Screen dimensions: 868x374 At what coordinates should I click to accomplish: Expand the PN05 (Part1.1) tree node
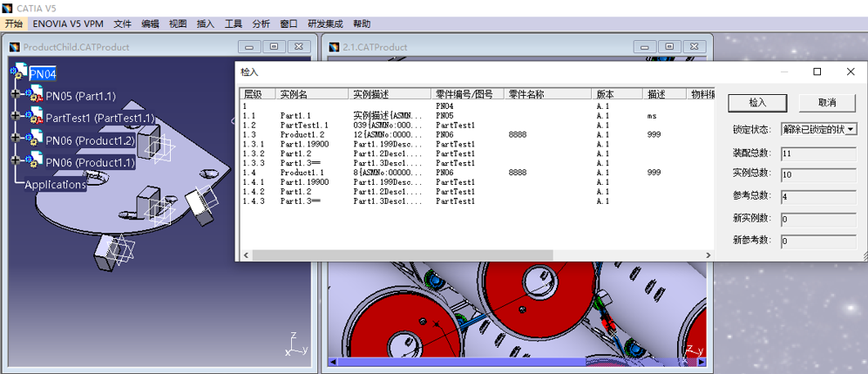pos(17,94)
